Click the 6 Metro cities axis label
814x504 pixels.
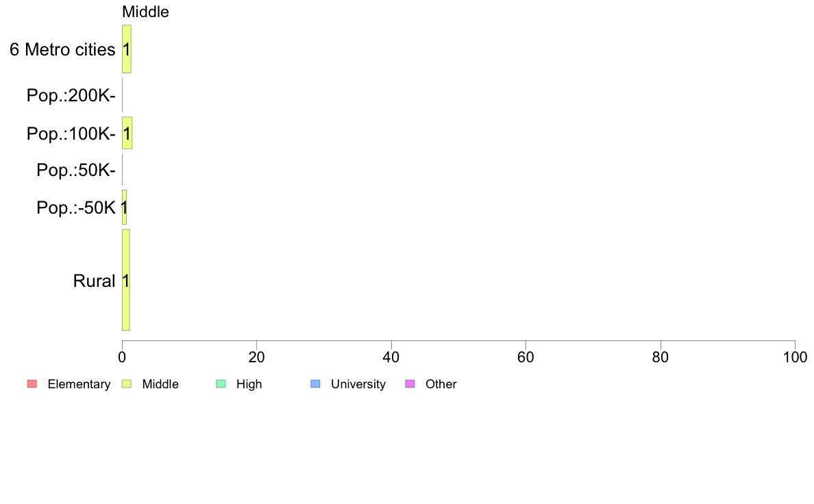[62, 50]
